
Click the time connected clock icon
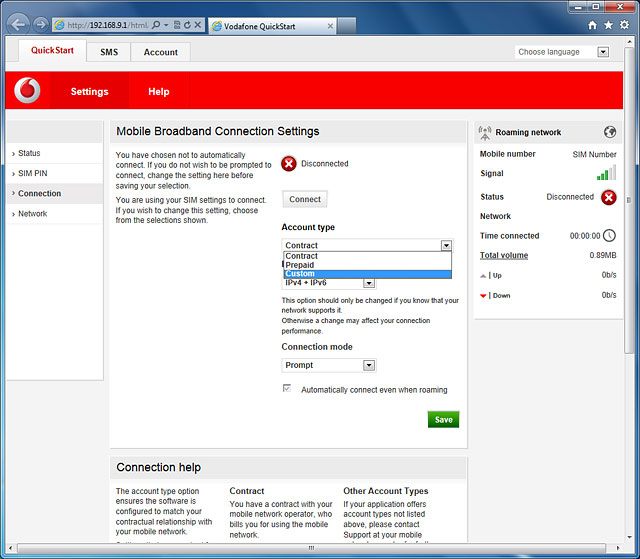tap(609, 236)
